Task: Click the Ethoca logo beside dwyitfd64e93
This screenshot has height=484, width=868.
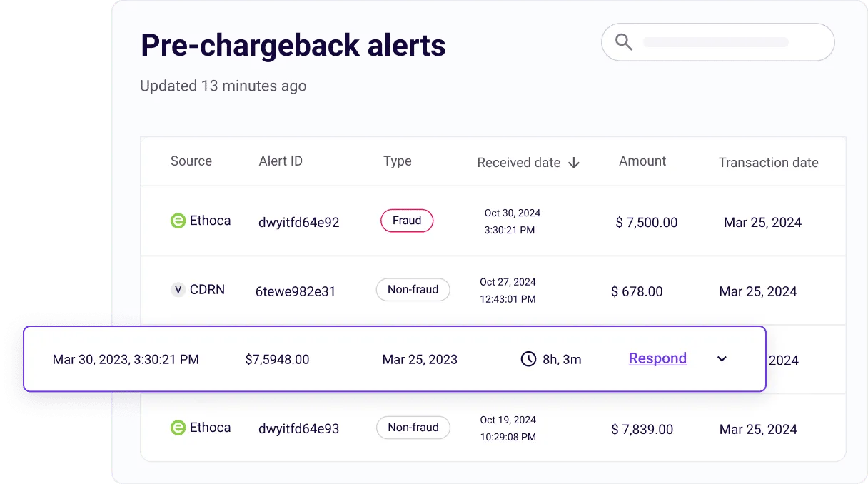Action: point(178,428)
